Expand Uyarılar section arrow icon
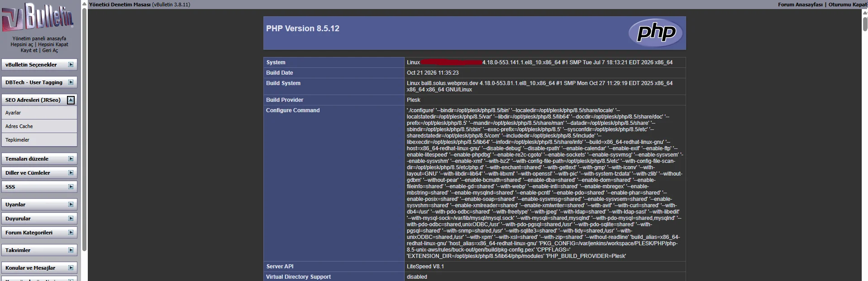This screenshot has width=868, height=281. 71,205
